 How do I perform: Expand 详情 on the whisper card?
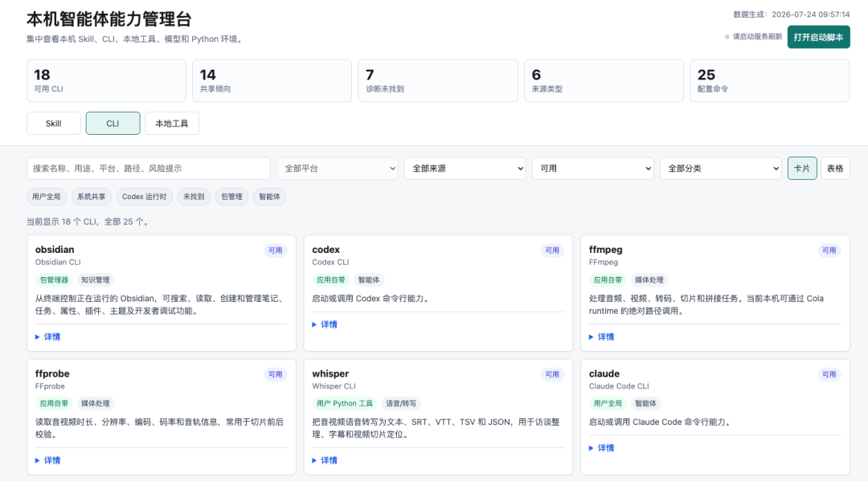325,460
